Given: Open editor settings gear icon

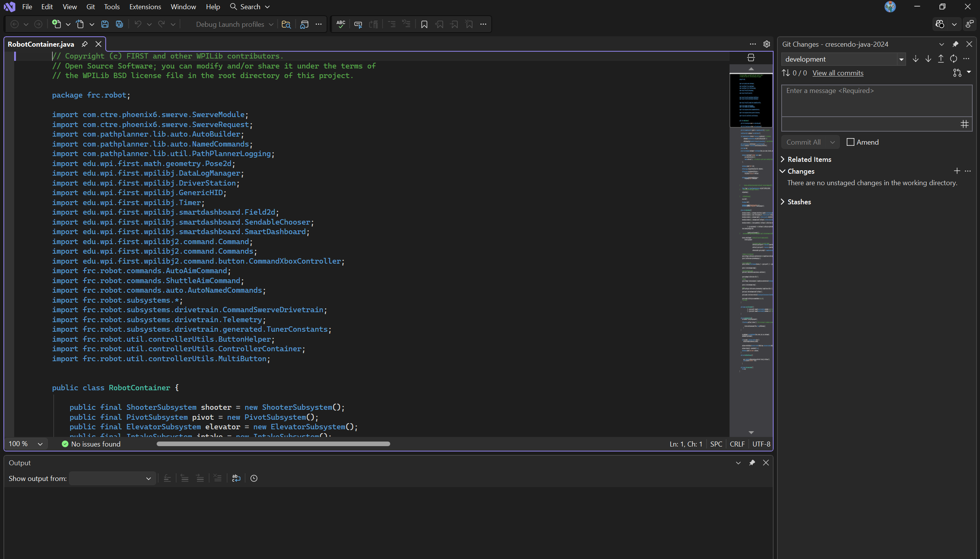Looking at the screenshot, I should tap(766, 44).
